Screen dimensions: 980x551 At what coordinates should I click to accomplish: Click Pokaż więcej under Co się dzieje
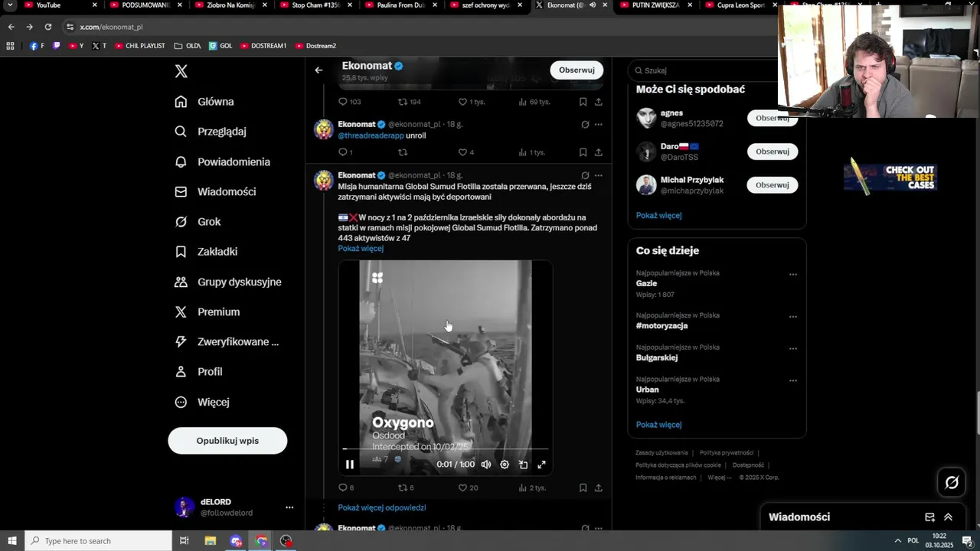658,425
